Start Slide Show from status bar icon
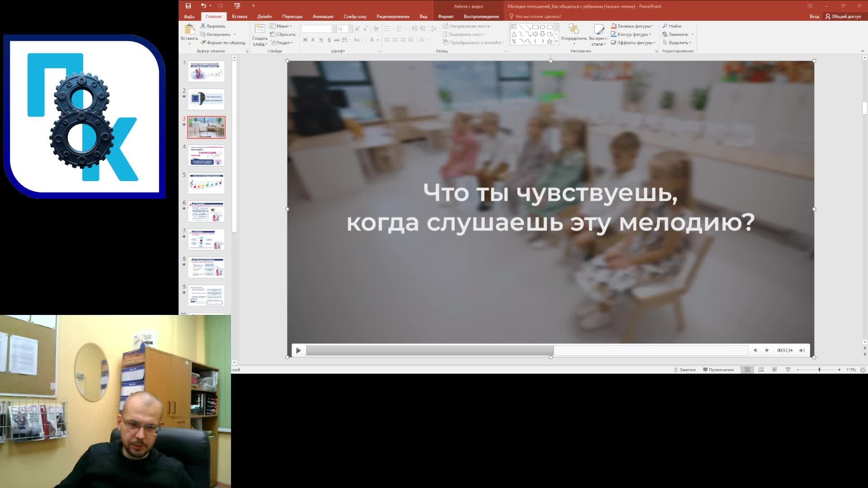 click(788, 369)
